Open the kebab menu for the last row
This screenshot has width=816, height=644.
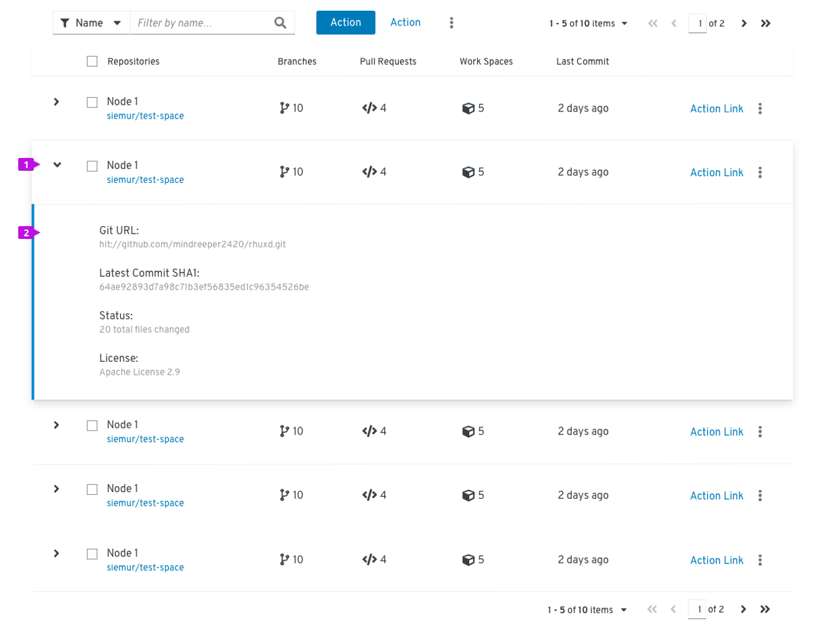tap(760, 560)
